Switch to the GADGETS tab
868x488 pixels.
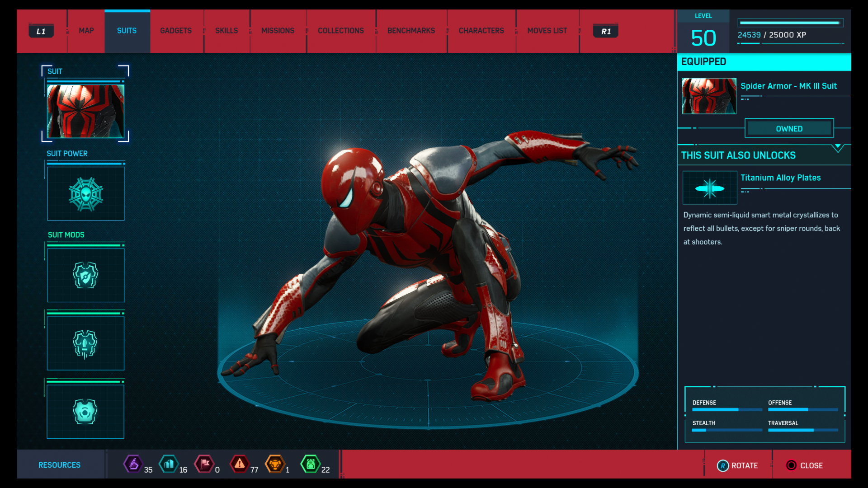click(x=176, y=31)
